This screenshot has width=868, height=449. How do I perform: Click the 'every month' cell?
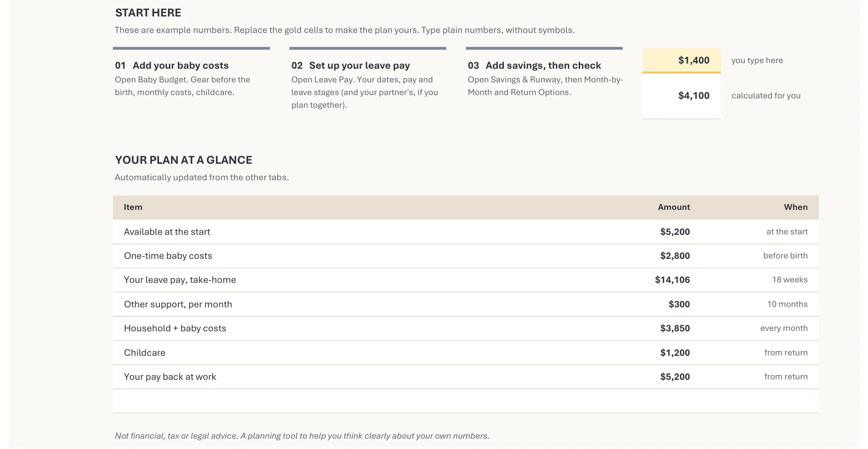tap(784, 328)
